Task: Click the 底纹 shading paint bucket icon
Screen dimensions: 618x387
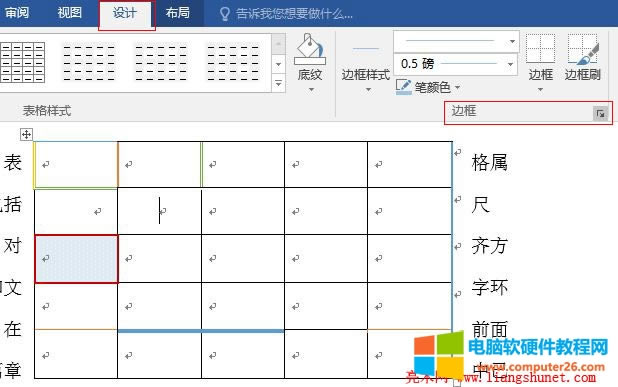Action: click(310, 50)
